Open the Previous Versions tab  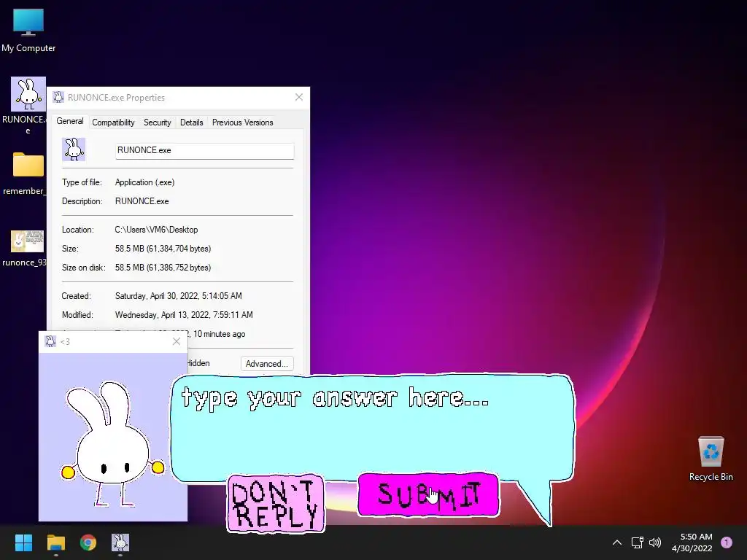242,122
